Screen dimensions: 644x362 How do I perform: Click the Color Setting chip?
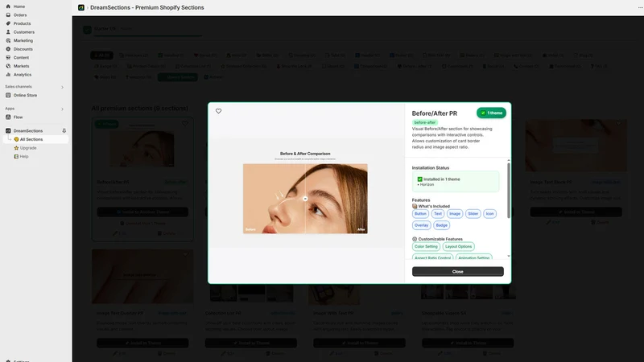pos(426,247)
